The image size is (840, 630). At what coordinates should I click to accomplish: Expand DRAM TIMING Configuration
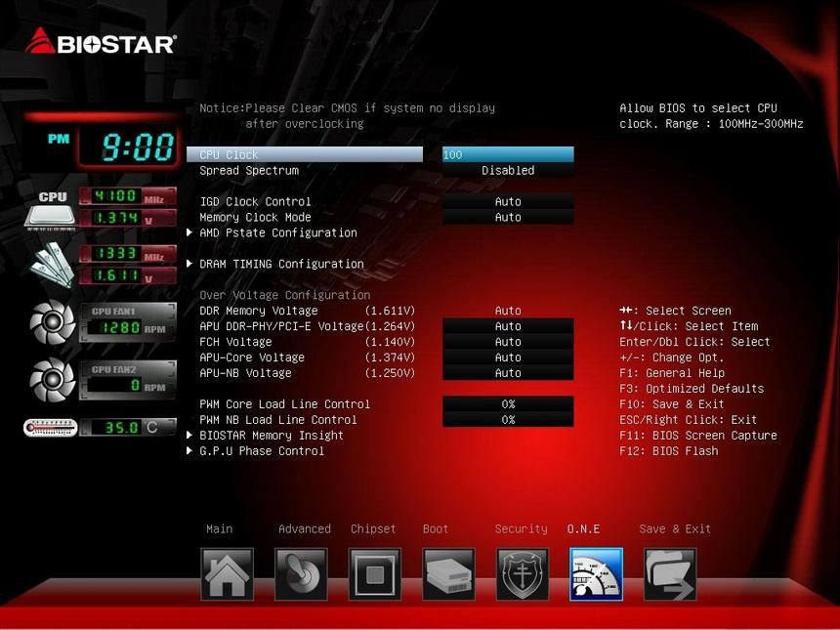point(283,264)
